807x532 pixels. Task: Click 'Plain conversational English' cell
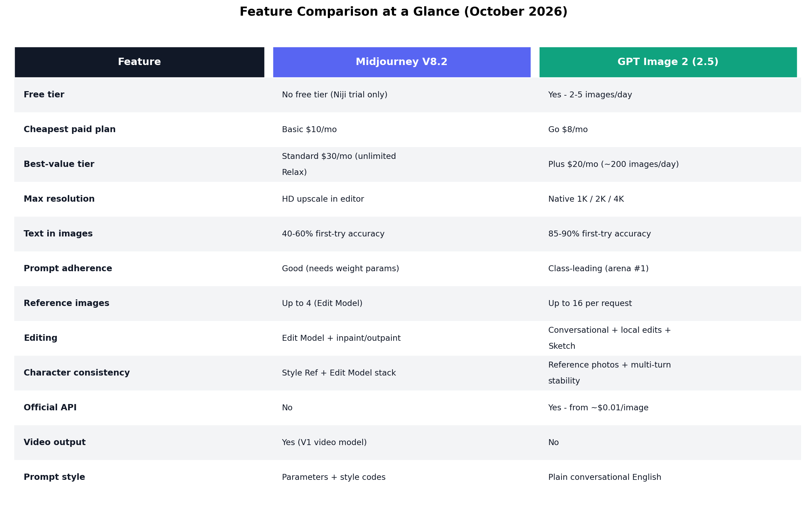coord(605,477)
